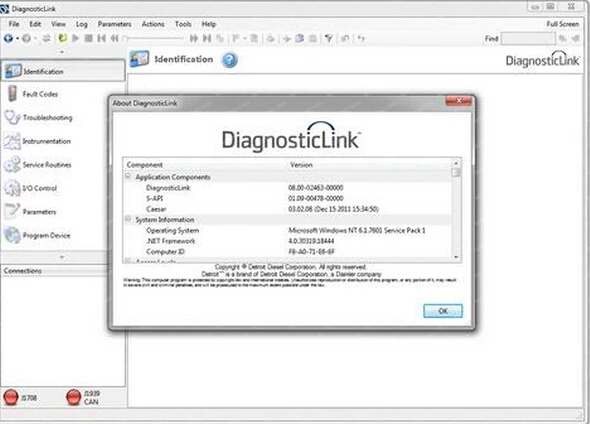Click the Find input field
The image size is (590, 424).
tap(528, 38)
